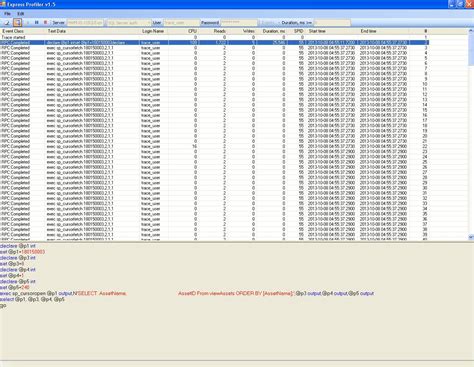Sort by the Text Data column header
The width and height of the screenshot is (474, 367).
[92, 31]
